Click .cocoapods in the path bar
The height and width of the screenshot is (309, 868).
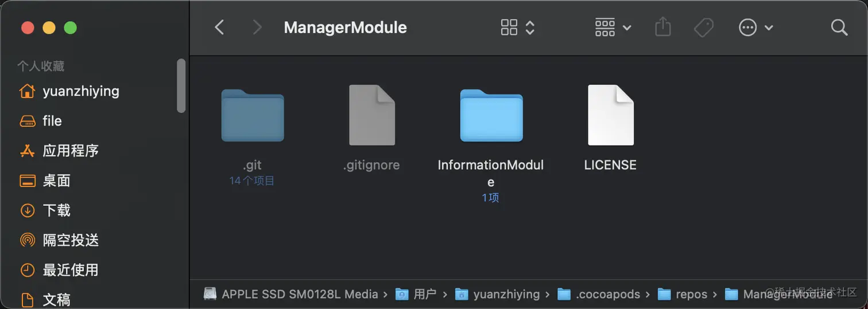599,294
